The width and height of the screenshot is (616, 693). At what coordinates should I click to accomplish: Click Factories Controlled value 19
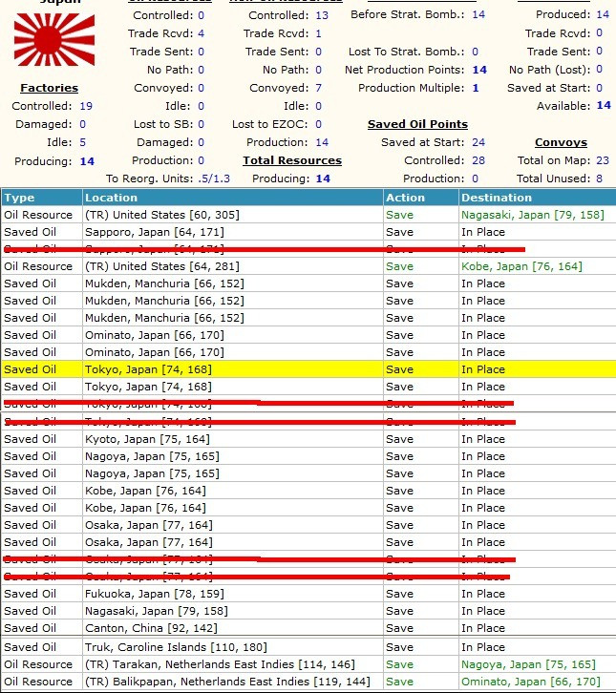(86, 106)
